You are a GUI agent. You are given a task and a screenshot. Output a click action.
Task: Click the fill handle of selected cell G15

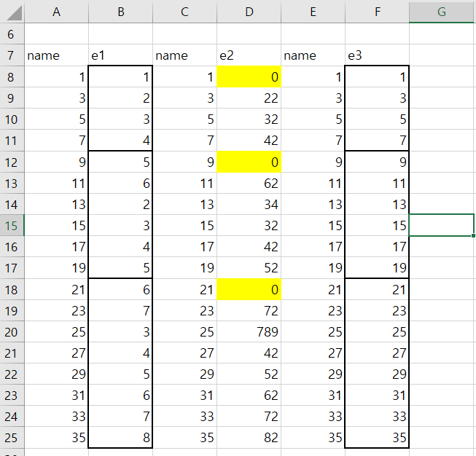pos(473,236)
